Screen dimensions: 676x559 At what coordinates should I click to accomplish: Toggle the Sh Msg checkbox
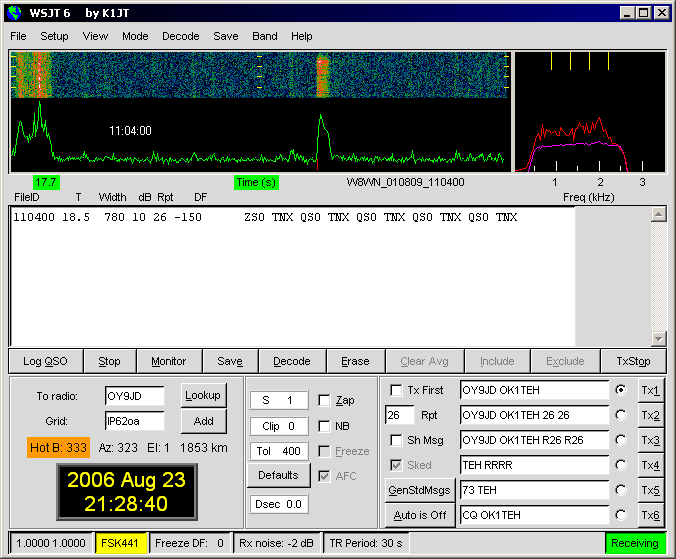point(396,440)
